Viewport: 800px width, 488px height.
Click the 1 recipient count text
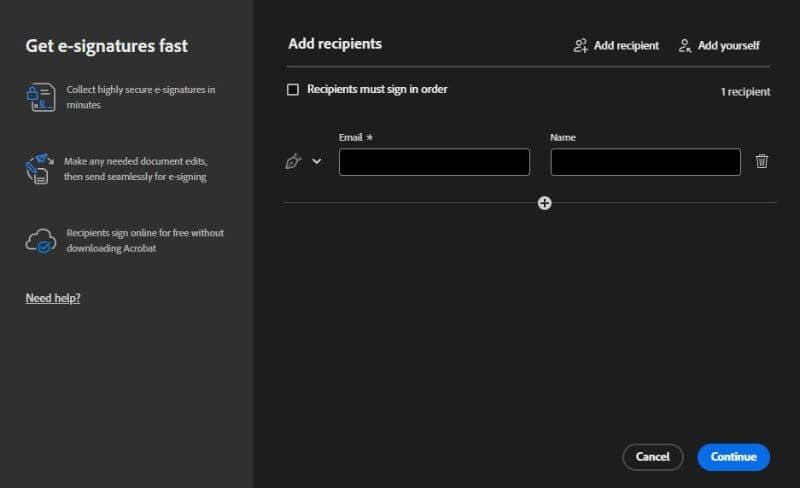(x=745, y=92)
